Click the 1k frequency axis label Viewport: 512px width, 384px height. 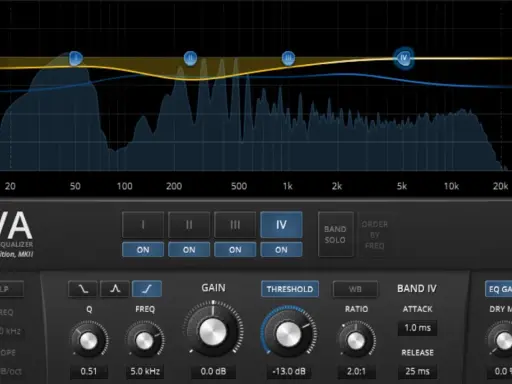287,186
